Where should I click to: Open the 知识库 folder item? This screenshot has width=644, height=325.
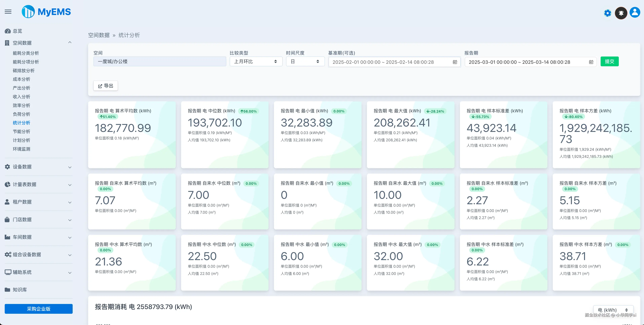20,290
